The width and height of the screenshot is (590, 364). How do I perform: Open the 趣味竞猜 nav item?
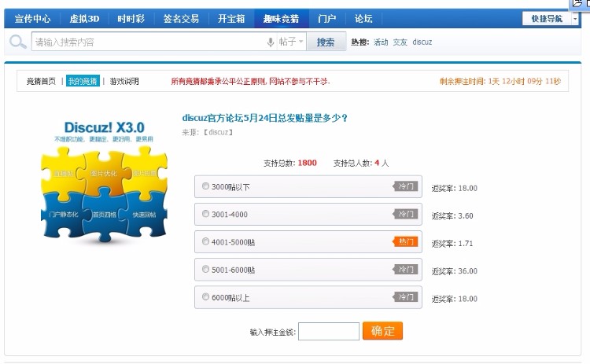281,19
